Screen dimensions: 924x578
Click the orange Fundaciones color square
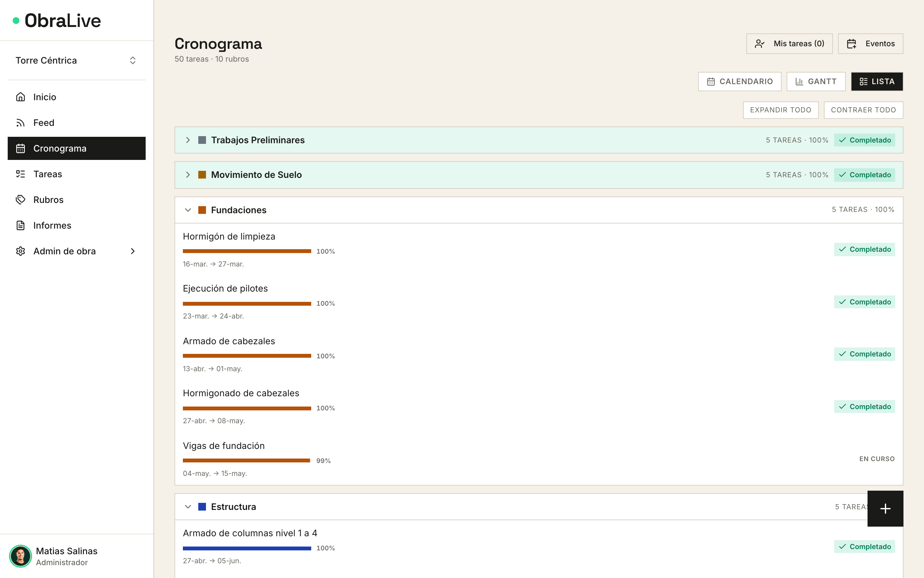point(202,210)
